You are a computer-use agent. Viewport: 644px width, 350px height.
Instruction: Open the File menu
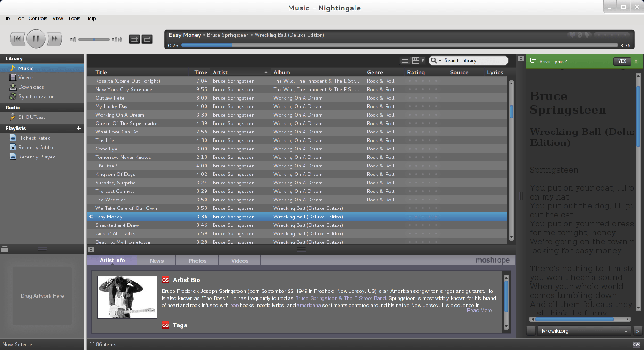coord(6,18)
